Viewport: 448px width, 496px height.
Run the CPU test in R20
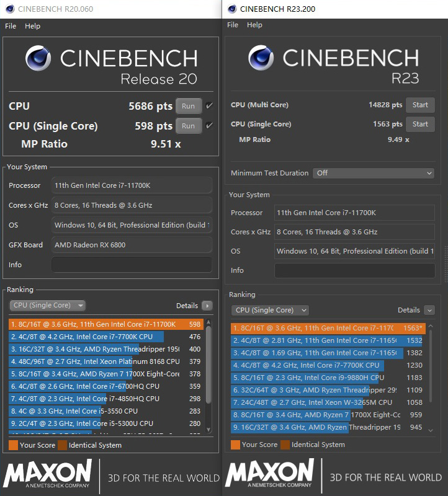click(x=189, y=106)
